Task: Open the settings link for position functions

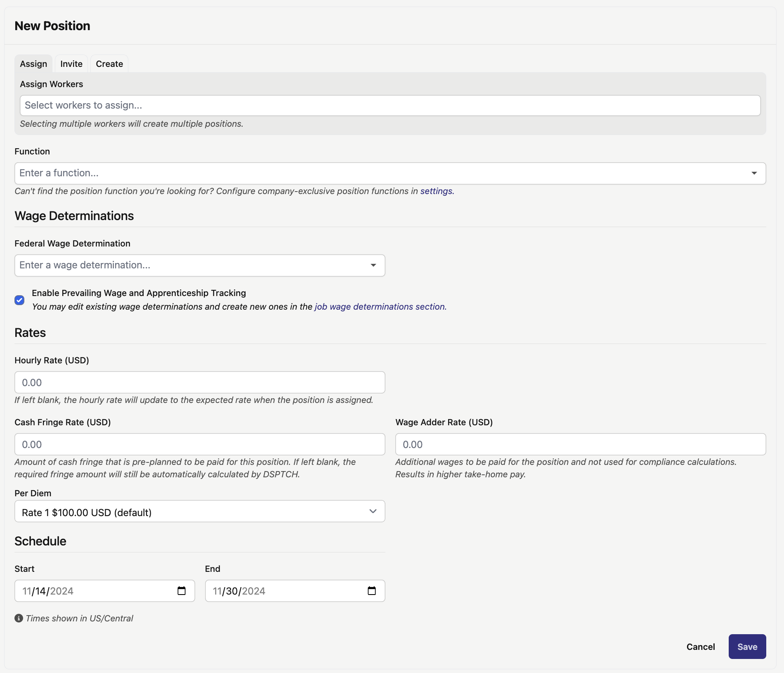Action: (x=436, y=191)
